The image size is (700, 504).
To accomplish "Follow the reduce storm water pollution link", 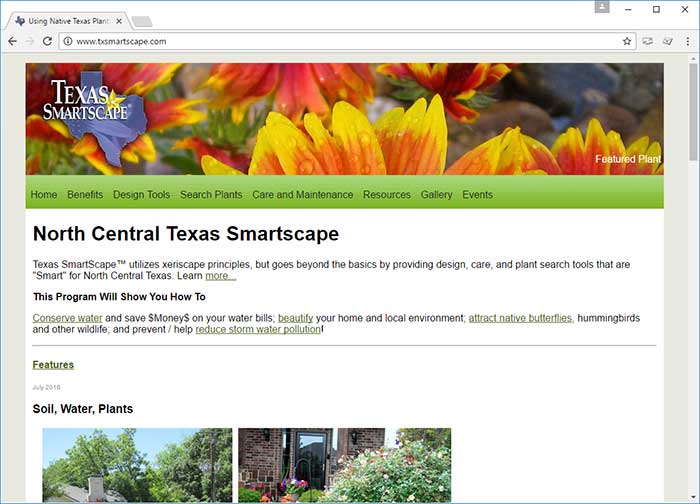I will (x=258, y=329).
